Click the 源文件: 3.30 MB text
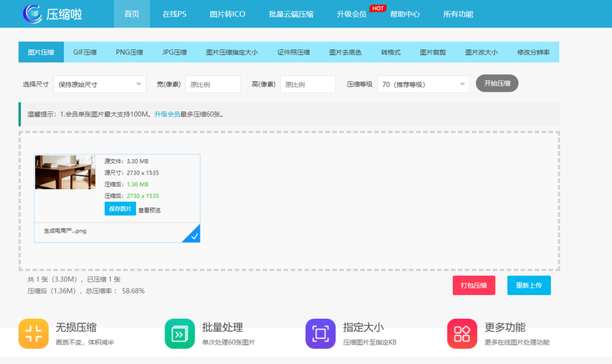 (x=126, y=161)
